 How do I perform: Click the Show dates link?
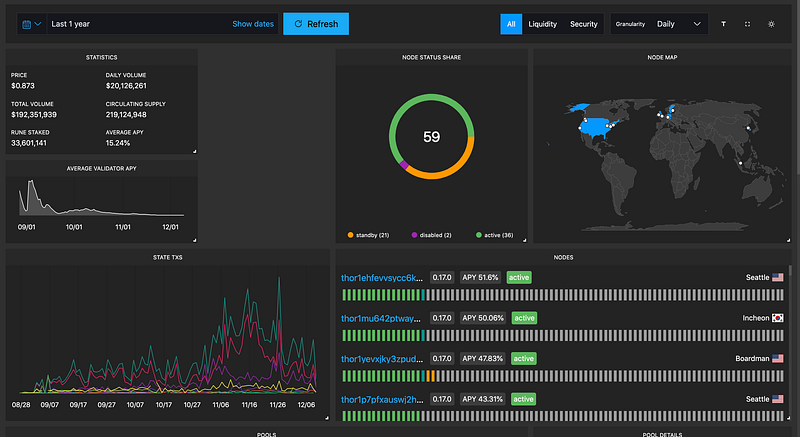point(252,24)
